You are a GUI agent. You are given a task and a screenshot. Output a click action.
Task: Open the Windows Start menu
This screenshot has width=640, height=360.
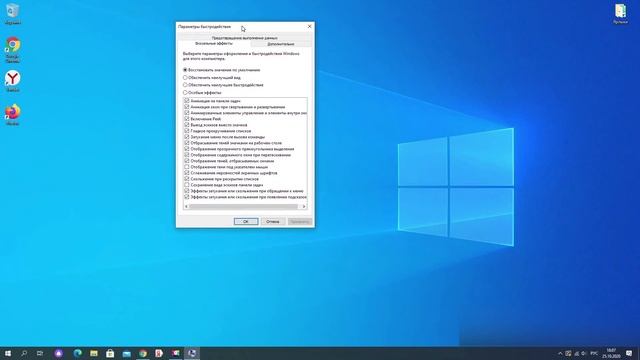8,353
